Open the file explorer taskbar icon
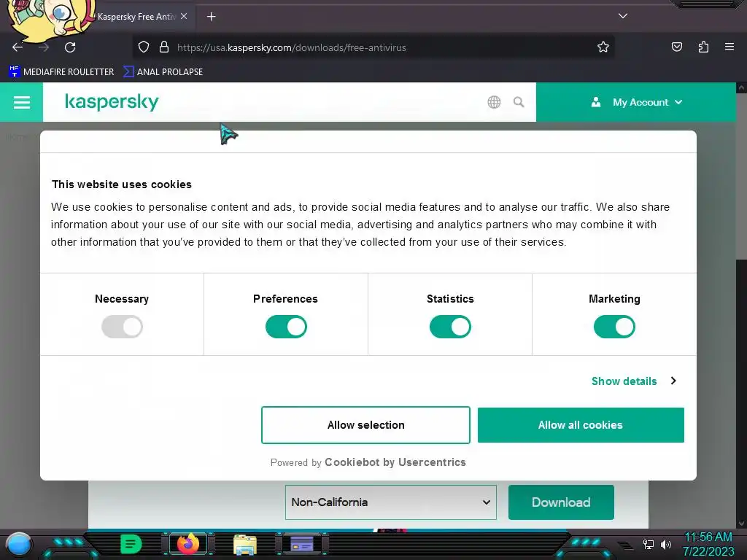The width and height of the screenshot is (747, 560). tap(245, 544)
